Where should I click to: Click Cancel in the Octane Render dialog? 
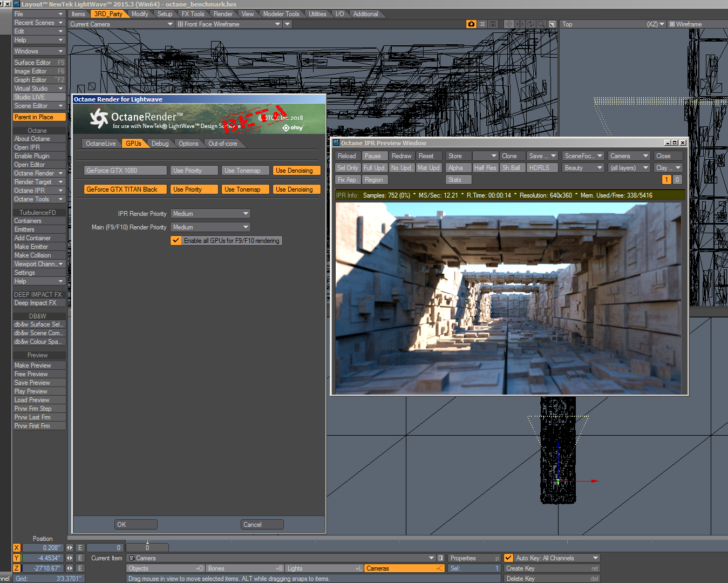[x=262, y=524]
